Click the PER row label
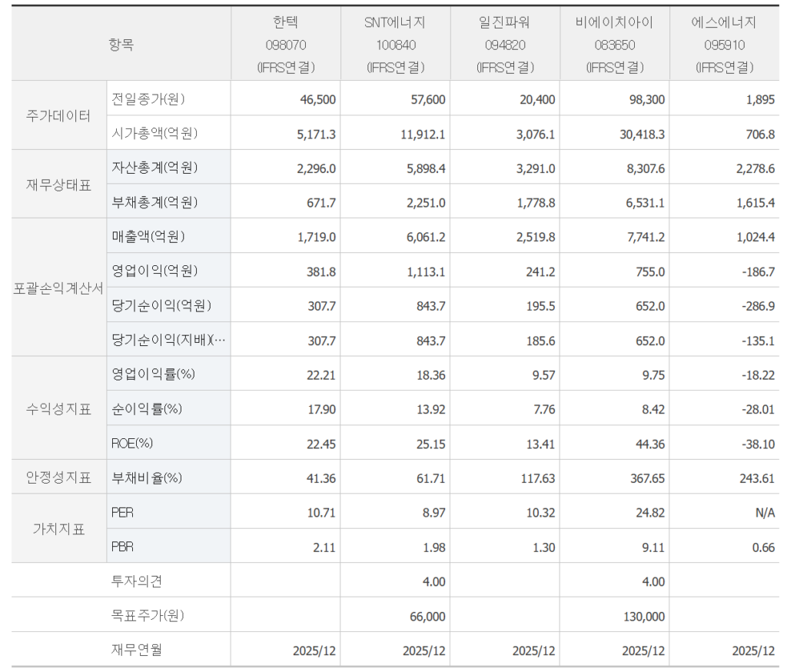 coord(122,512)
